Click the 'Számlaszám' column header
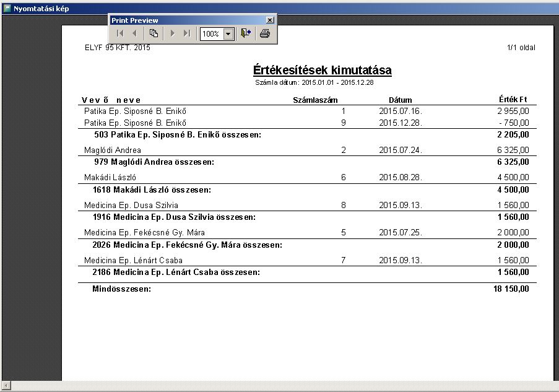 [315, 100]
